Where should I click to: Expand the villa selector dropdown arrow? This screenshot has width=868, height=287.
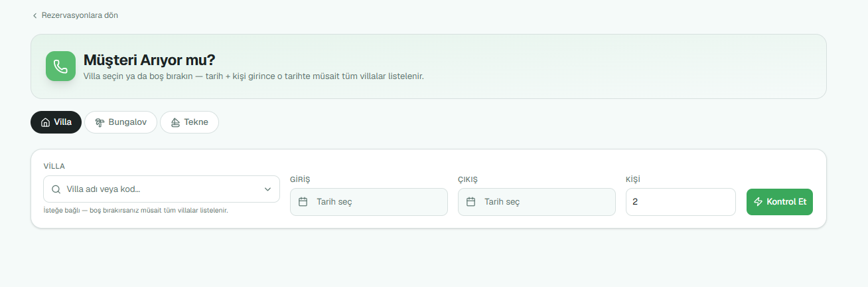[267, 189]
